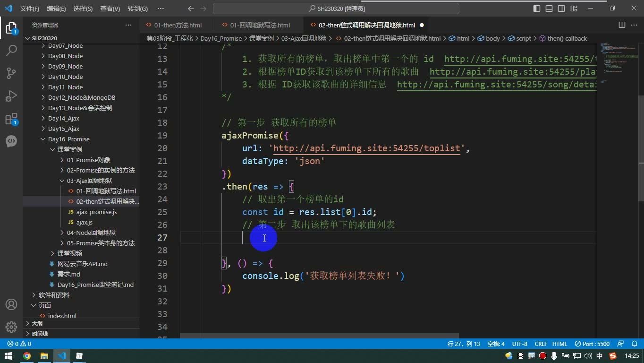Click the UTF-8 encoding in status bar

tap(519, 344)
